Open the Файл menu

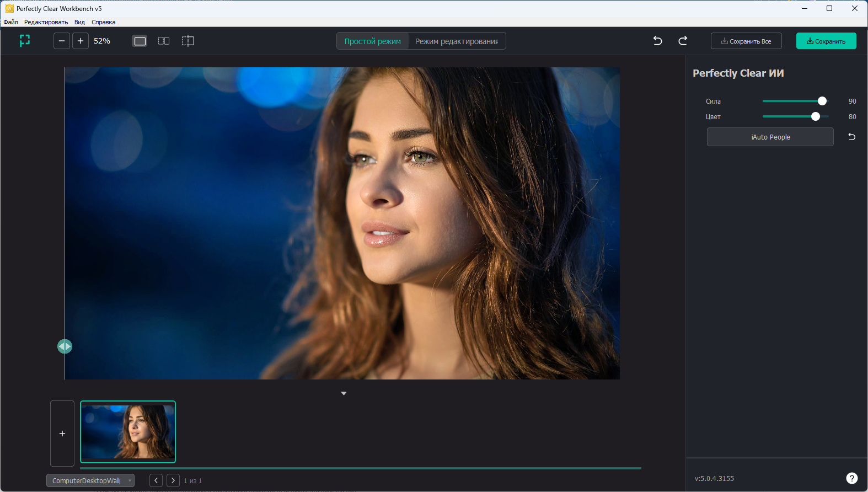[10, 22]
